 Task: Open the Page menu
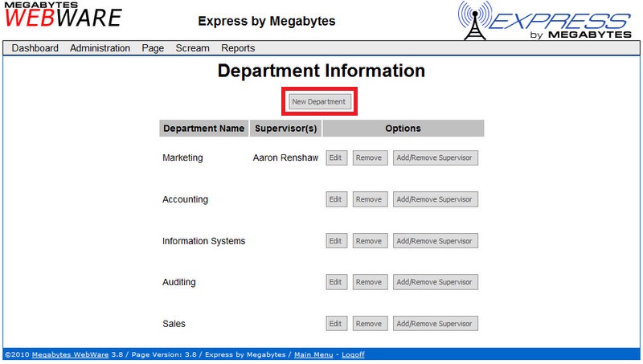click(153, 48)
